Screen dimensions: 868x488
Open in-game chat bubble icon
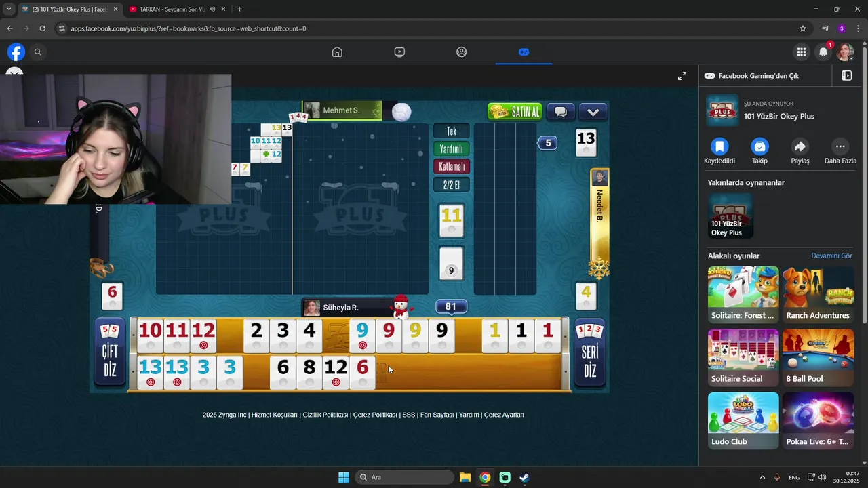click(560, 112)
